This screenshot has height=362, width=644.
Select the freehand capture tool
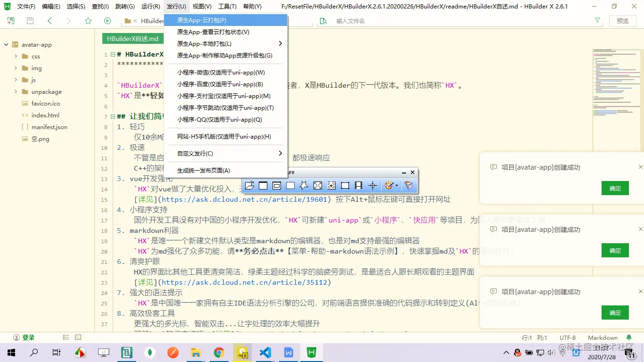(x=304, y=185)
